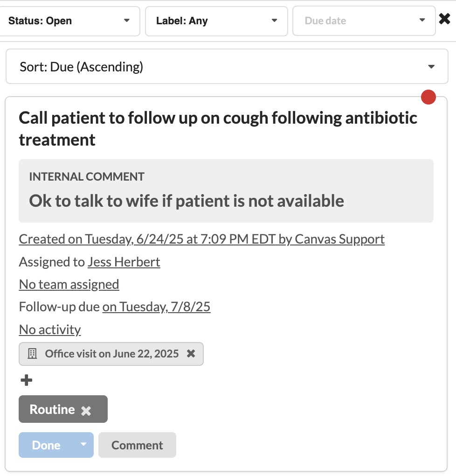Clear filters with the X icon
The height and width of the screenshot is (476, 456).
click(444, 19)
